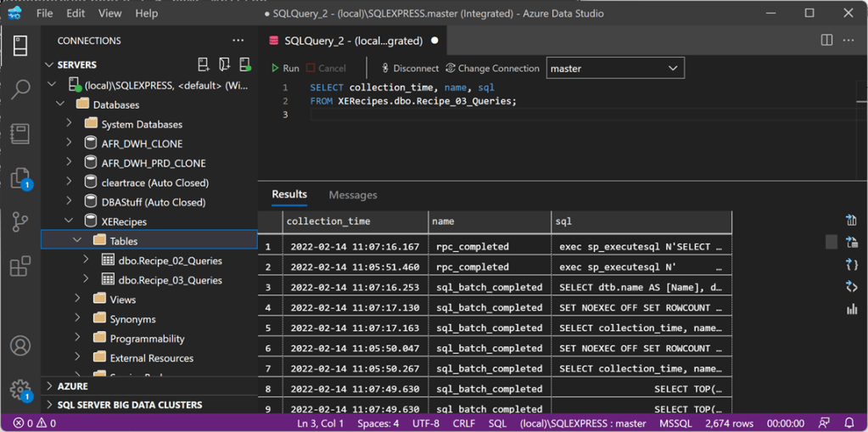Open the Notebooks view icon

[x=20, y=133]
